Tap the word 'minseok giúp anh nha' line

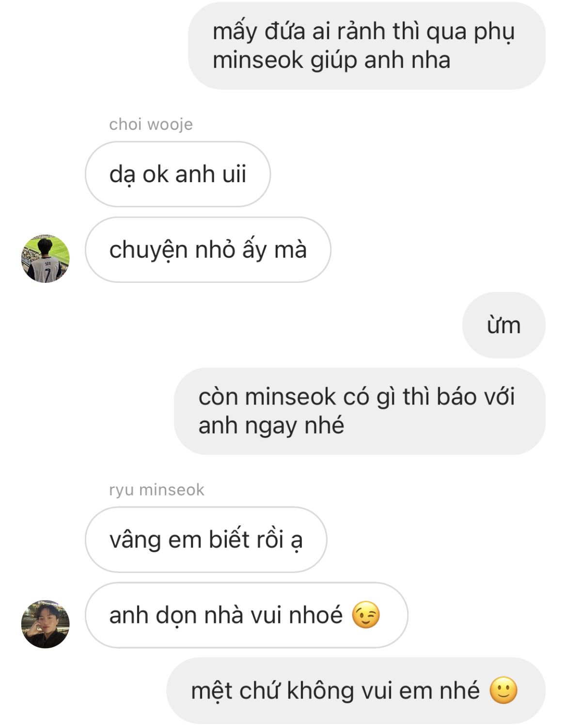331,61
